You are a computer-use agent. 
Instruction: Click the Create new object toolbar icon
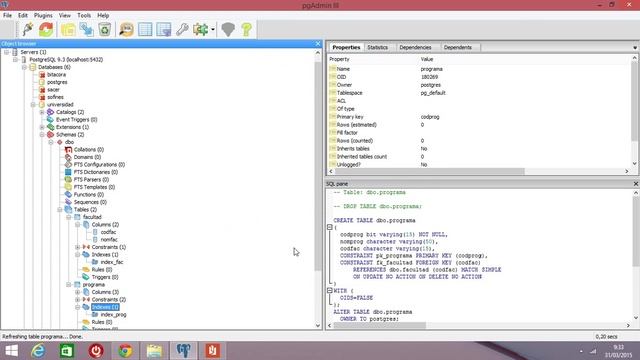point(87,29)
